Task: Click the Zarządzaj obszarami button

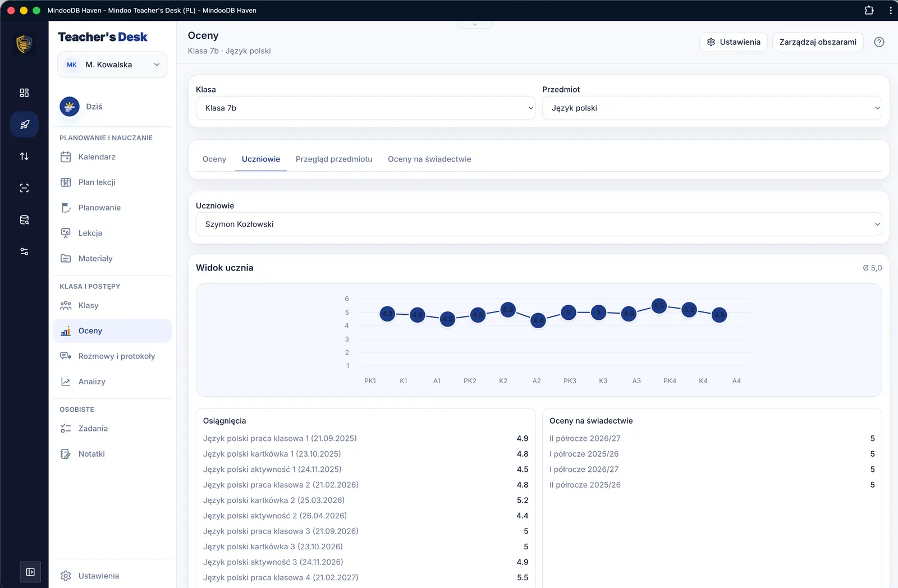Action: pyautogui.click(x=818, y=42)
